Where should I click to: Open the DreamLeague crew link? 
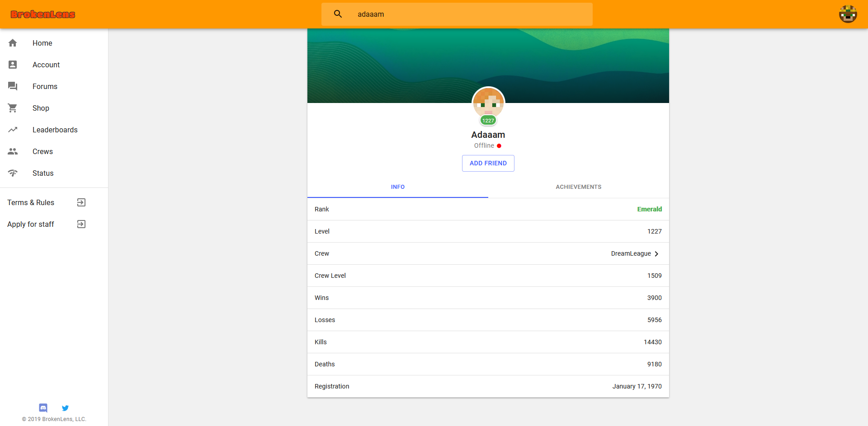tap(631, 253)
